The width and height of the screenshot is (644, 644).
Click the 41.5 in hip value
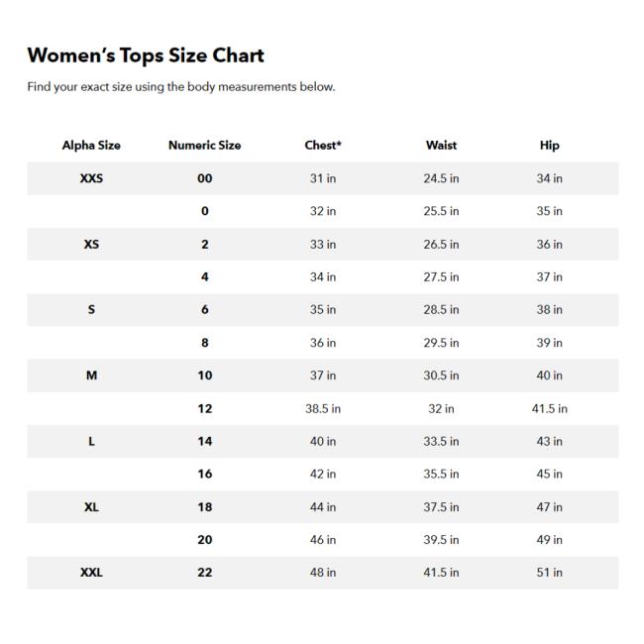[550, 408]
